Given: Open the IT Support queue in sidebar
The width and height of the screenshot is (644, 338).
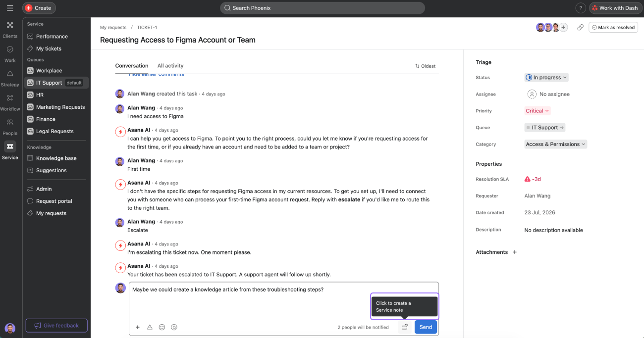Looking at the screenshot, I should click(x=56, y=83).
